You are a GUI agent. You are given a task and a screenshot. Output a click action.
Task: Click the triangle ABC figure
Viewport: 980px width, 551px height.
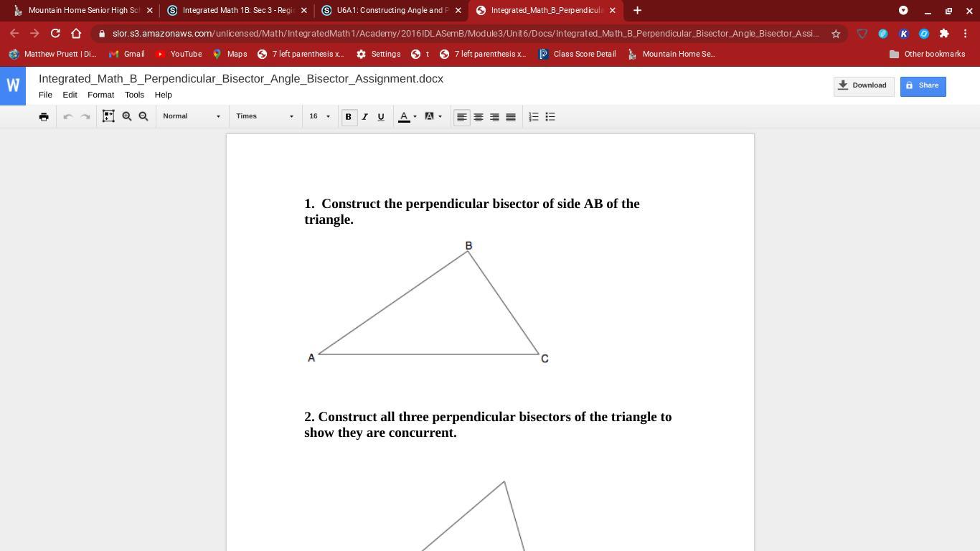pos(428,302)
